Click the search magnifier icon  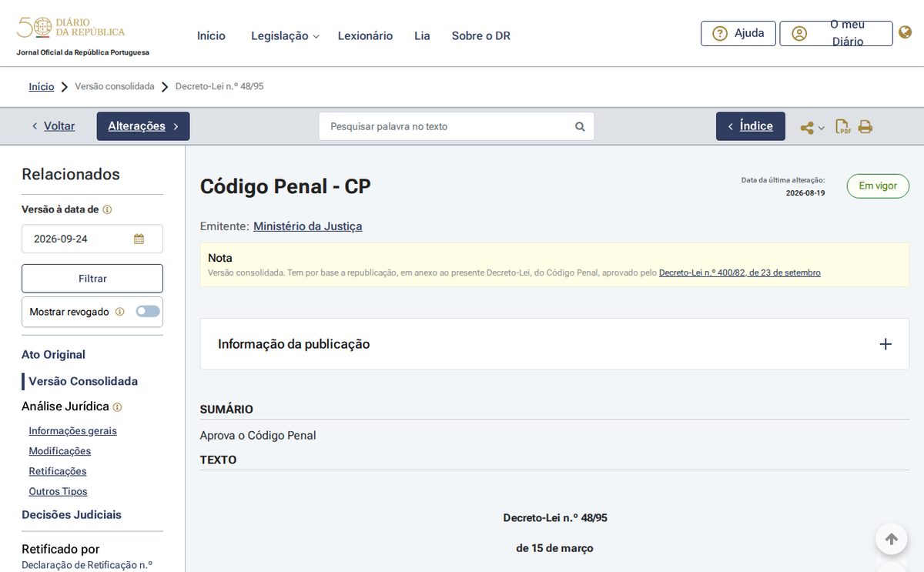click(x=580, y=126)
